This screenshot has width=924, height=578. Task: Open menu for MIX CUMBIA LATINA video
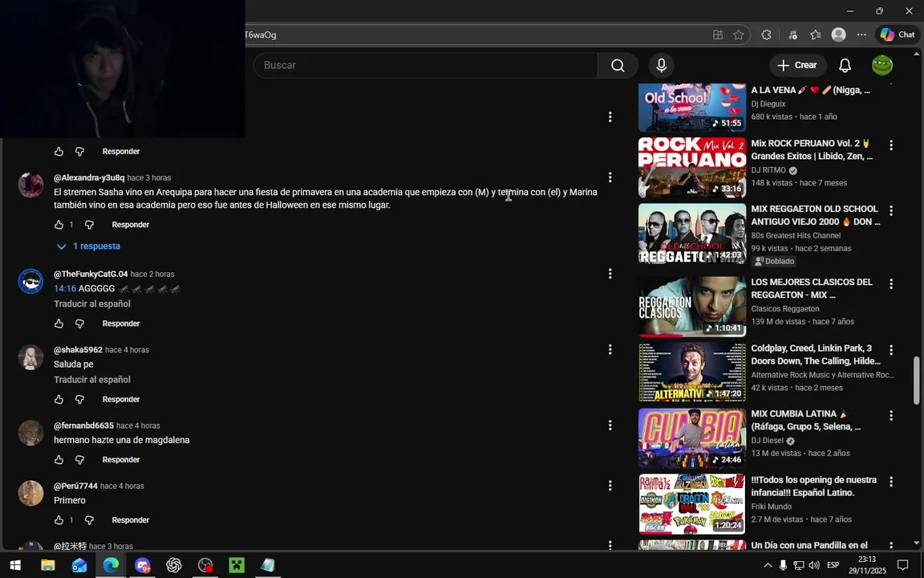click(x=891, y=416)
